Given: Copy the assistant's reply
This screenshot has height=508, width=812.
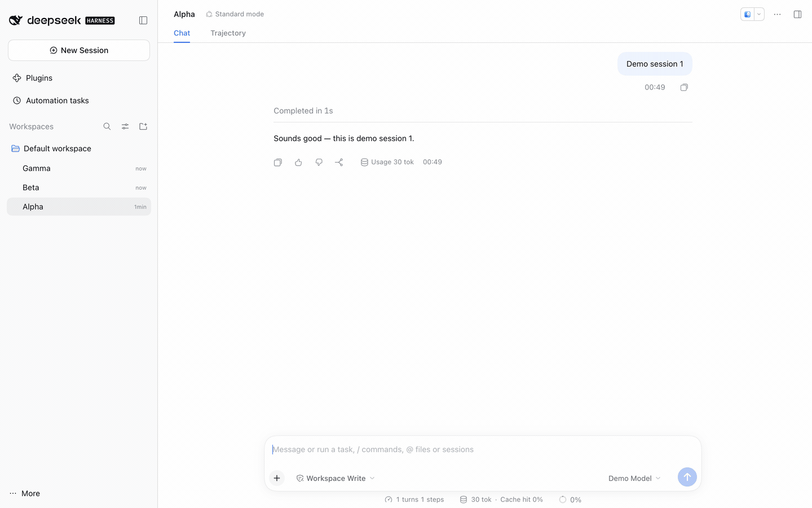Looking at the screenshot, I should (x=278, y=163).
